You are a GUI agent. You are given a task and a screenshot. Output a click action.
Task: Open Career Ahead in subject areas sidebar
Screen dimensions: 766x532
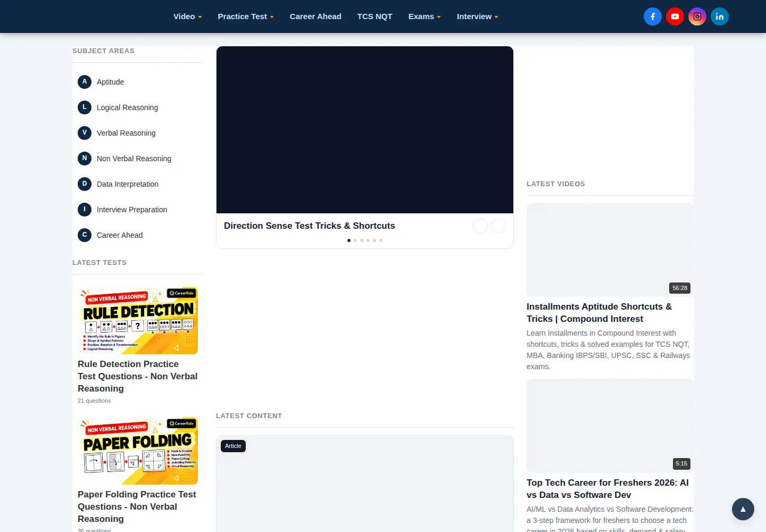pyautogui.click(x=120, y=235)
